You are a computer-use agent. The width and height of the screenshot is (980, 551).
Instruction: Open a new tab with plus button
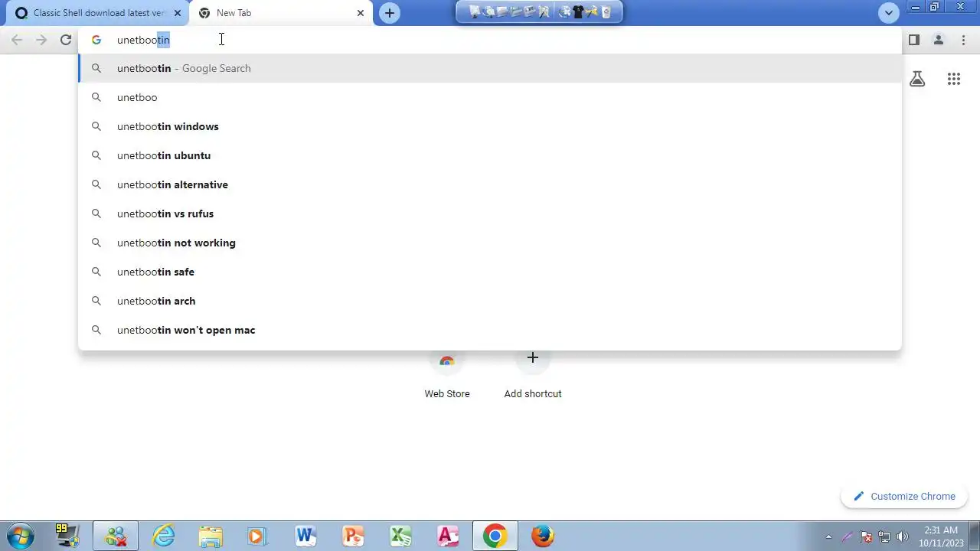pos(390,13)
